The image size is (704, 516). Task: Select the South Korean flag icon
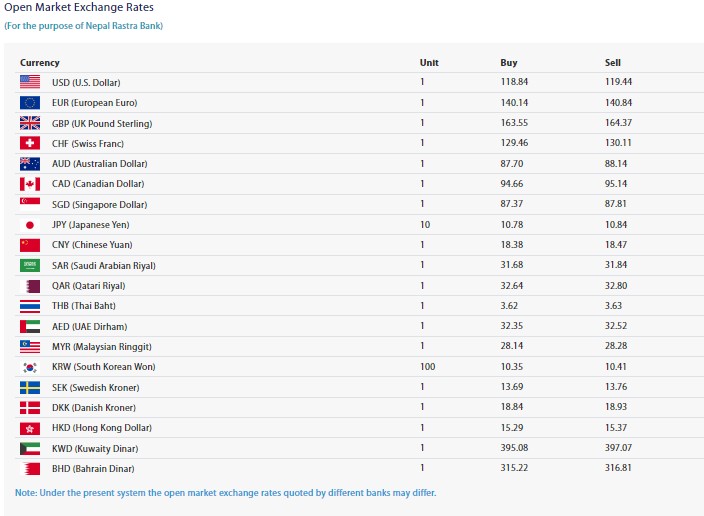[x=30, y=367]
